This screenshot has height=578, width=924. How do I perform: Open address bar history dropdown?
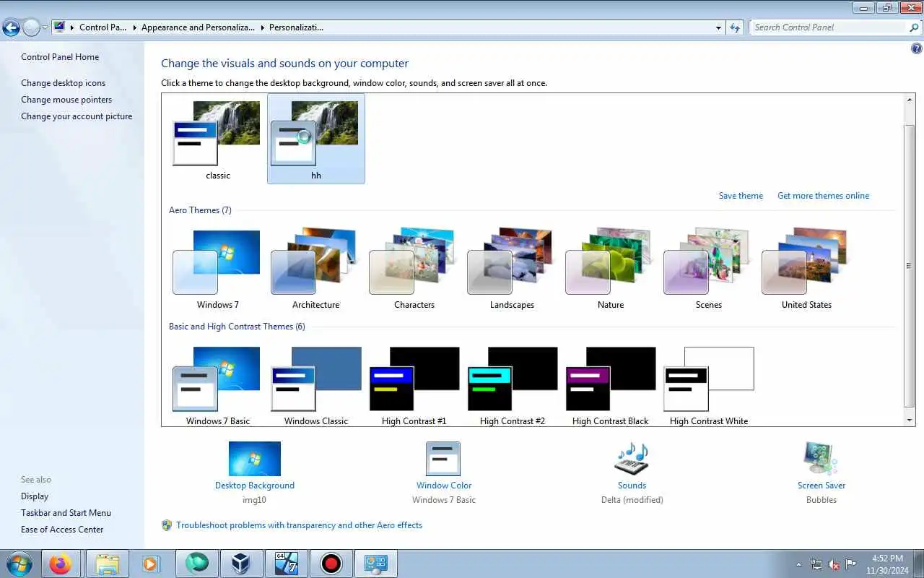[718, 27]
